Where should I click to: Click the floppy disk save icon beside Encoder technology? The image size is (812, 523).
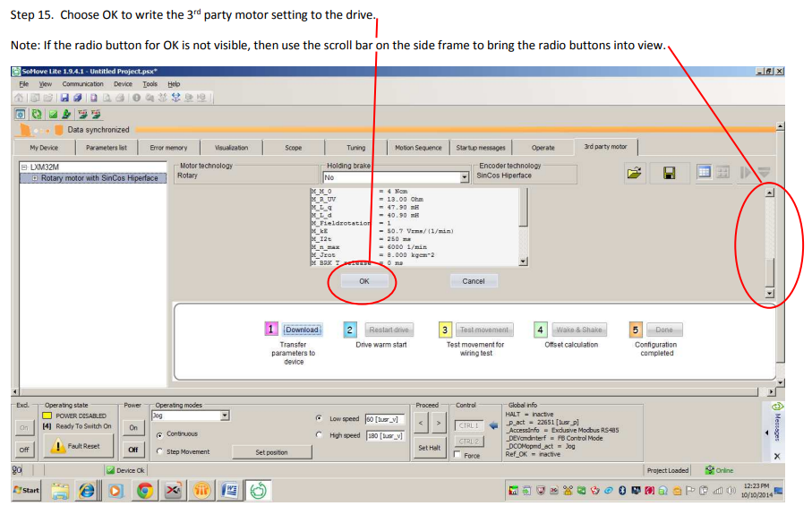tap(669, 174)
